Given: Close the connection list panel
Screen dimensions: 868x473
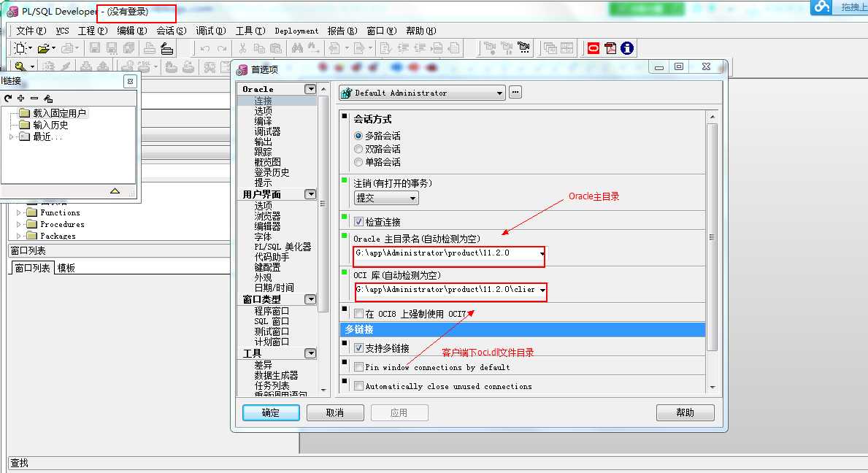Looking at the screenshot, I should [x=130, y=81].
